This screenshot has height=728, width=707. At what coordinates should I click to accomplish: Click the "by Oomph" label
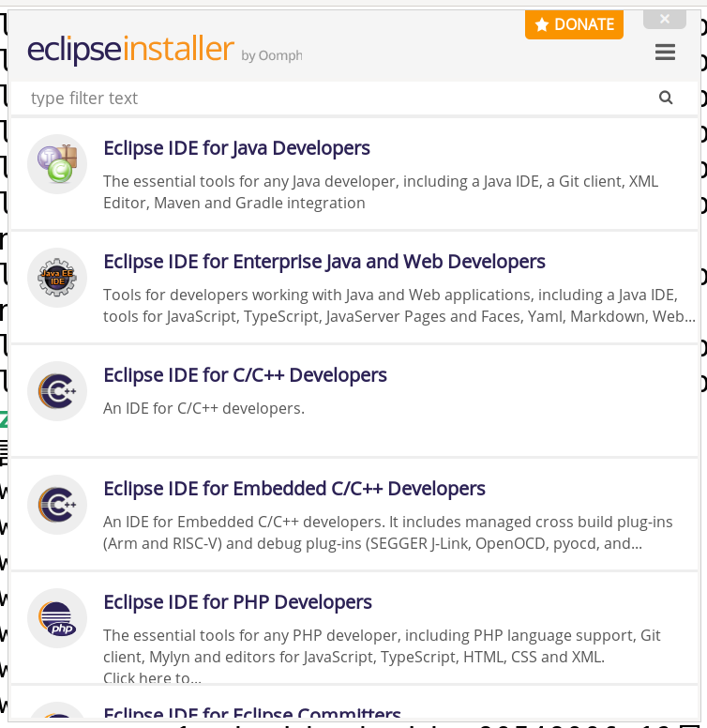click(271, 55)
